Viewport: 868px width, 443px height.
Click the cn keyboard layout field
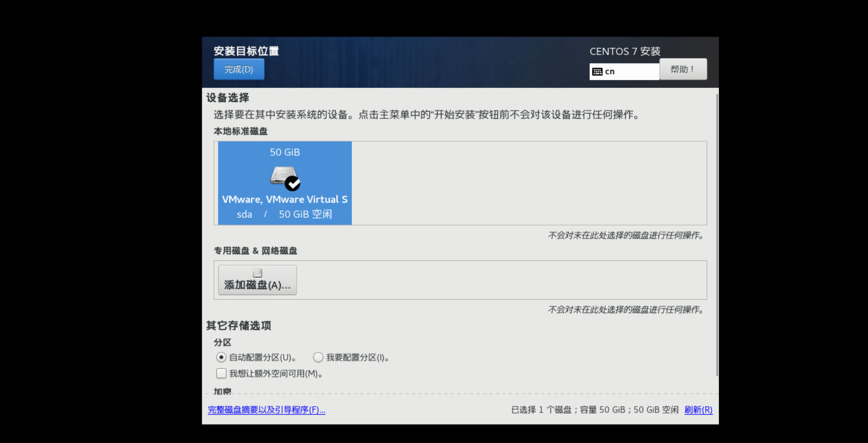[x=624, y=72]
